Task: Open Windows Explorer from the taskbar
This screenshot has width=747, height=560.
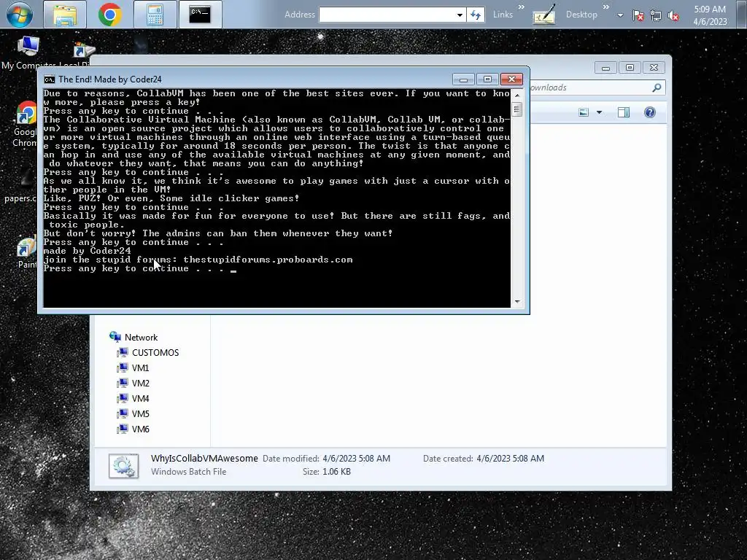Action: pos(65,15)
